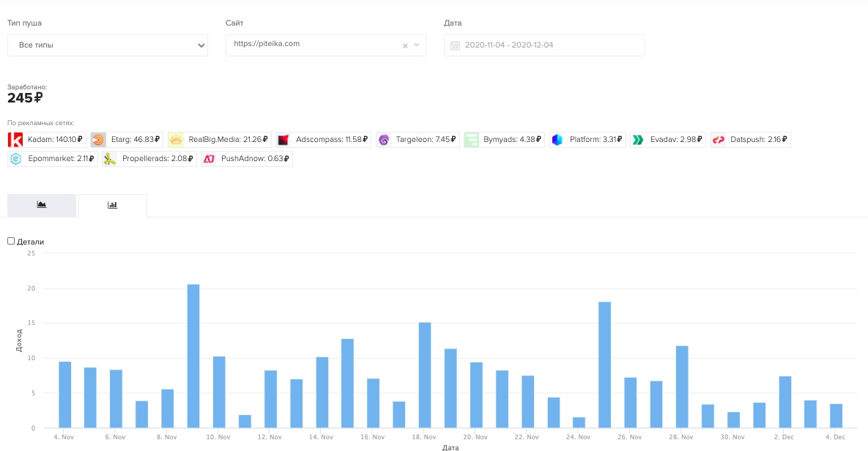This screenshot has height=451, width=868.
Task: Open the date range field 2020-11-04 - 2020-12-04
Action: click(544, 45)
